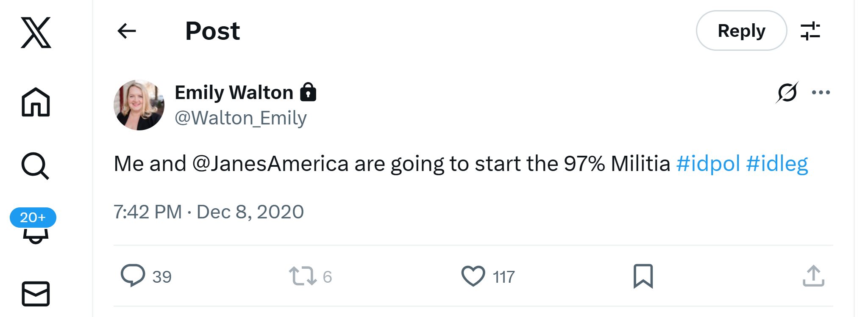Bookmark this post
Image resolution: width=868 pixels, height=317 pixels.
tap(643, 276)
